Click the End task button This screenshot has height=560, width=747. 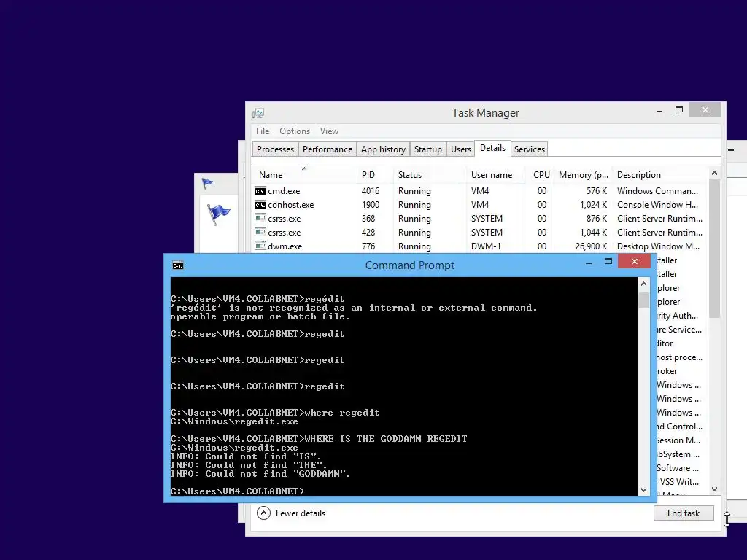[x=683, y=513]
